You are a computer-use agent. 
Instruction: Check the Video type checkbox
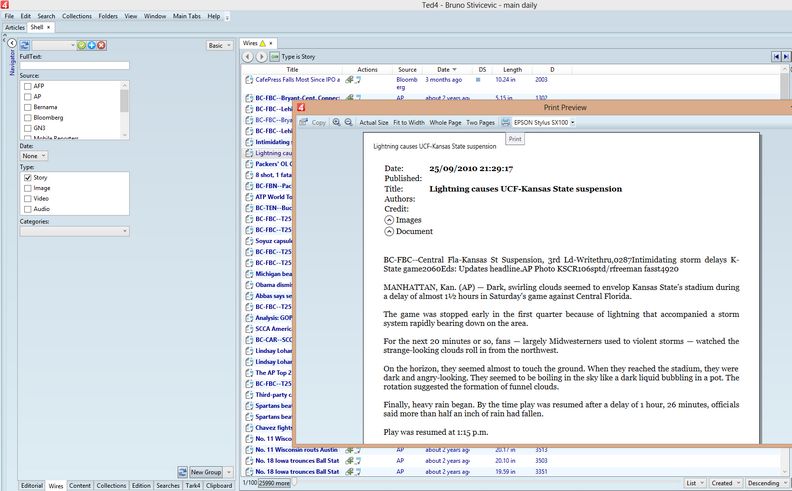tap(28, 199)
